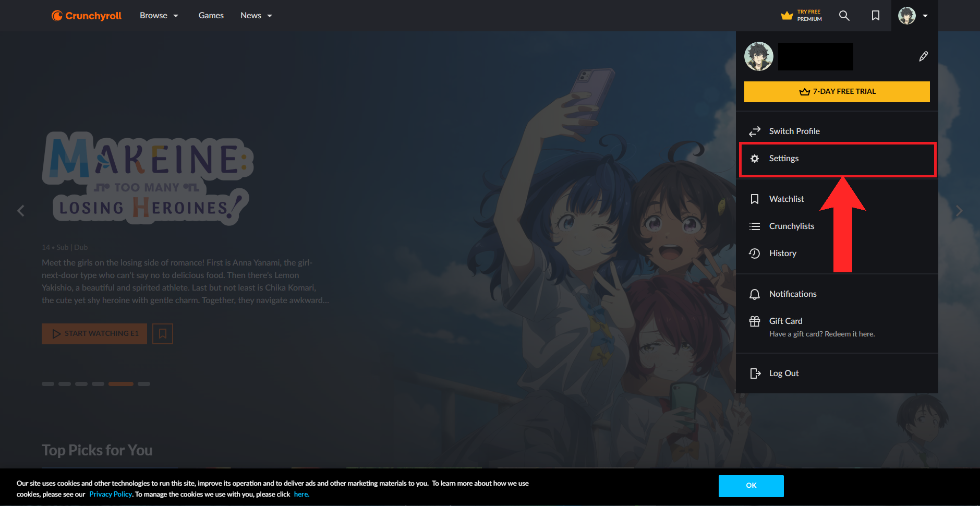
Task: Collapse the account menu caret
Action: [925, 16]
